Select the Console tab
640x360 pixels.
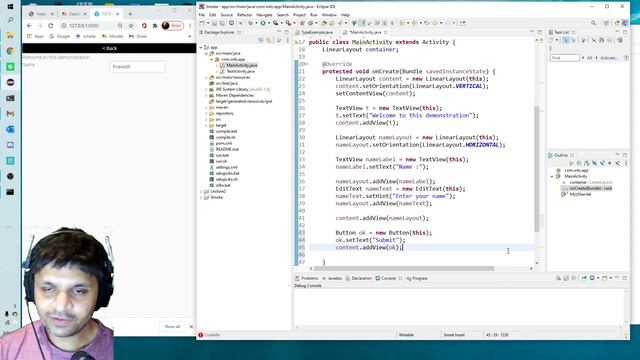pyautogui.click(x=388, y=278)
